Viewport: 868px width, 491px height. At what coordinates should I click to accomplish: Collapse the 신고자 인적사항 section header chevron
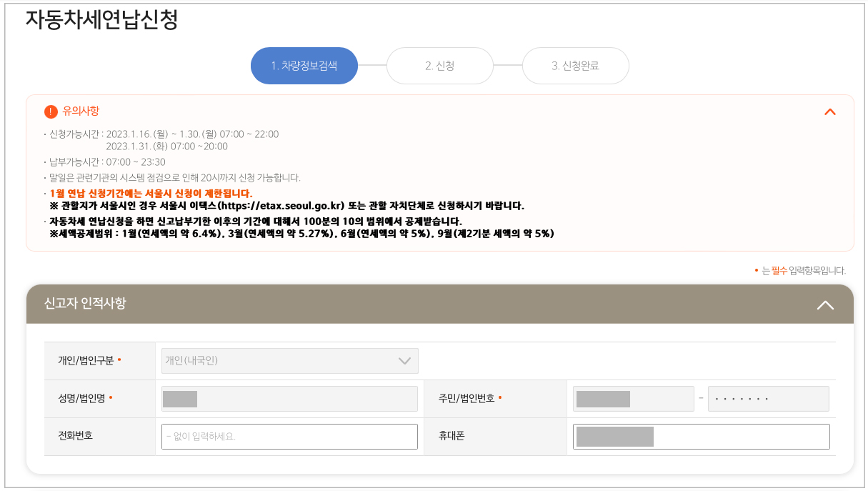(x=825, y=304)
